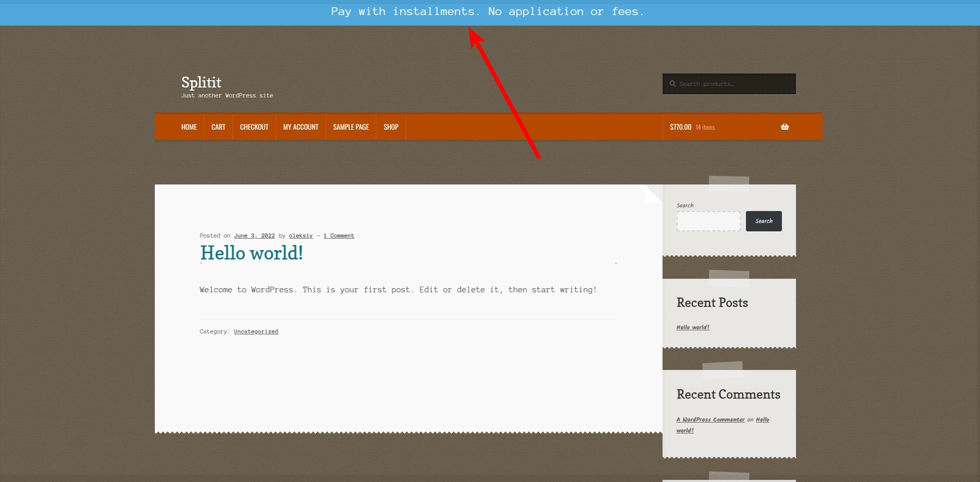Open the Sample Page menu item
Screen dimensions: 980x482
[x=351, y=127]
